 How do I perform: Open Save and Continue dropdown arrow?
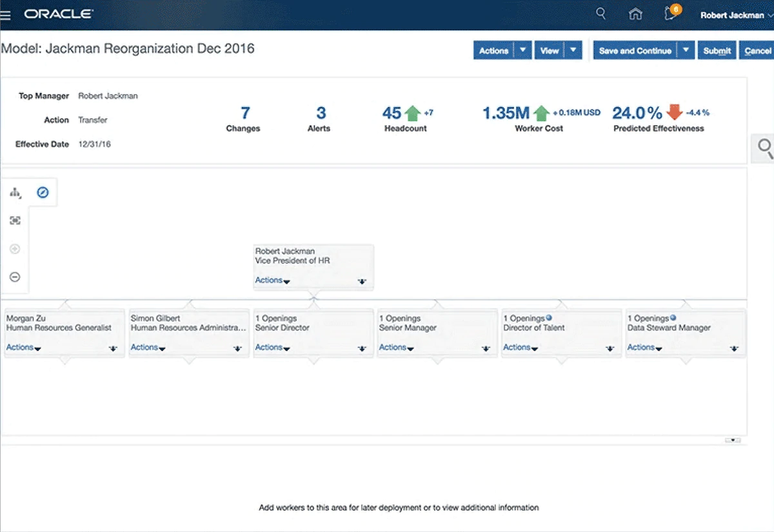pyautogui.click(x=686, y=51)
